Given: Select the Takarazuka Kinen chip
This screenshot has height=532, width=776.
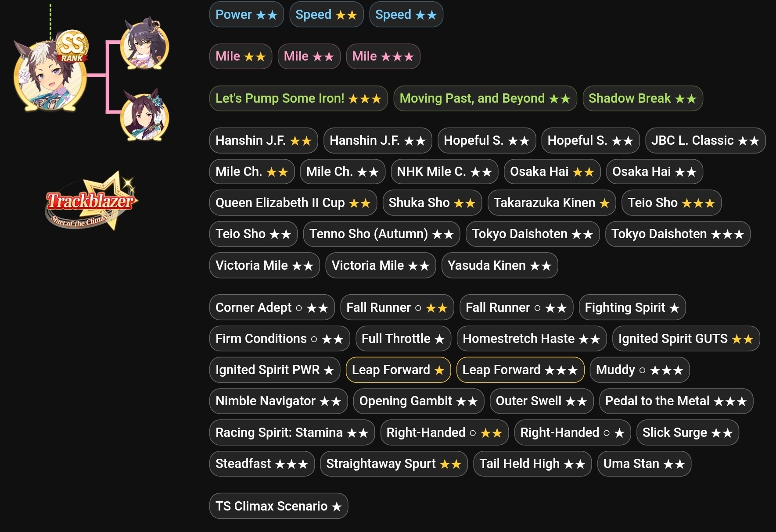Looking at the screenshot, I should (552, 203).
